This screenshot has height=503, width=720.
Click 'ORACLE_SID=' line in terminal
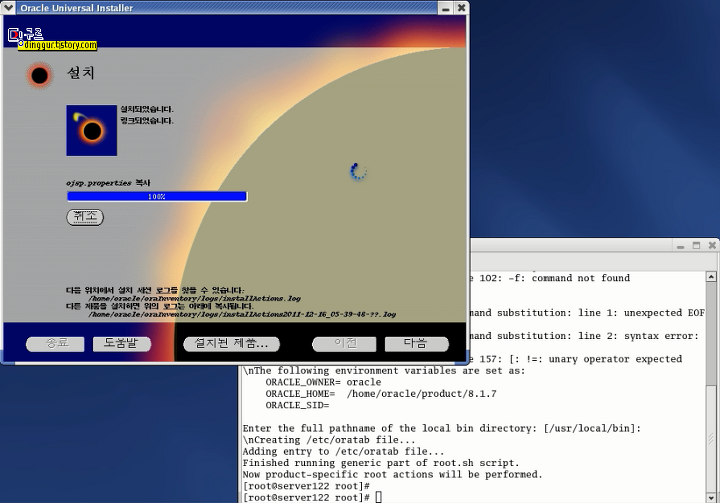[x=297, y=405]
